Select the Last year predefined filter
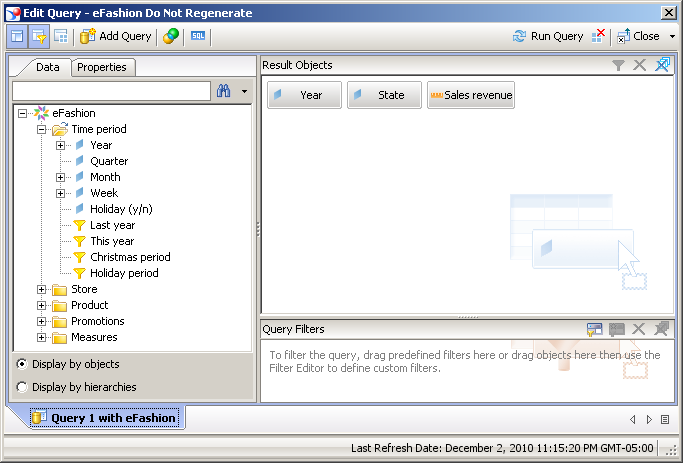 pyautogui.click(x=112, y=225)
